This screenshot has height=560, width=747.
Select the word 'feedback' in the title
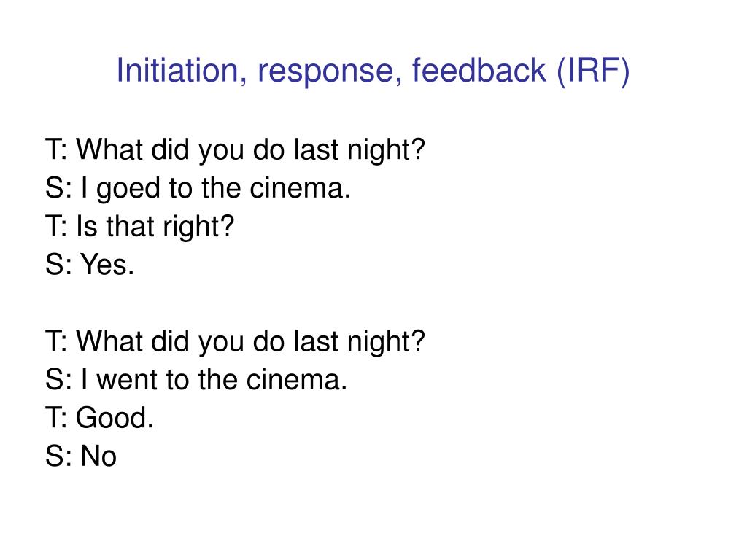(479, 70)
